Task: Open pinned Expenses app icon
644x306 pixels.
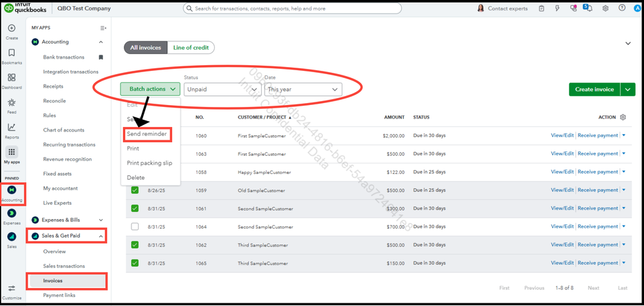Action: [12, 213]
